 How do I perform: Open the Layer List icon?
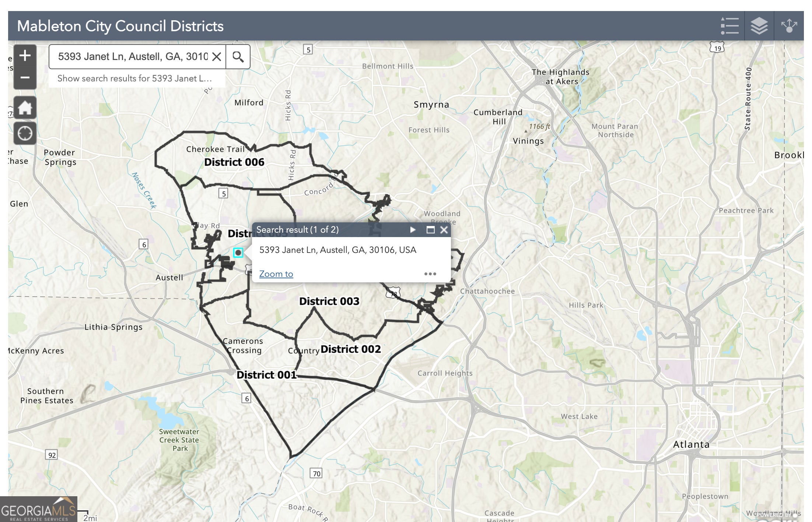point(759,26)
